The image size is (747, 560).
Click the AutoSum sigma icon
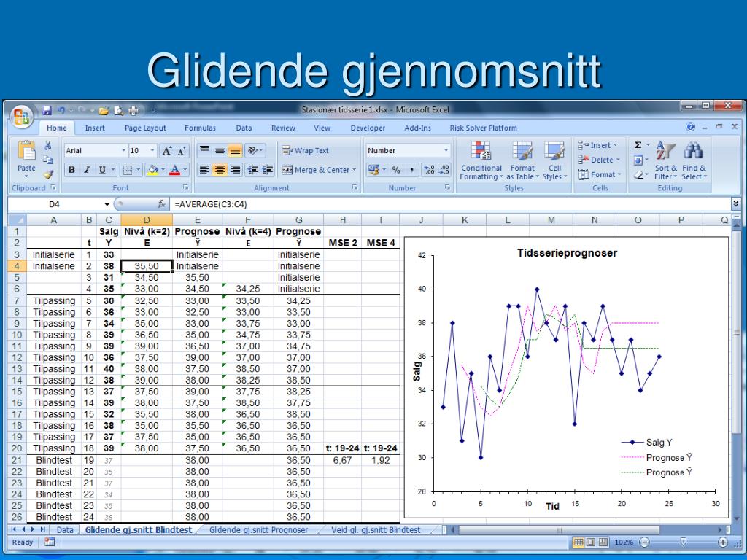pyautogui.click(x=638, y=145)
